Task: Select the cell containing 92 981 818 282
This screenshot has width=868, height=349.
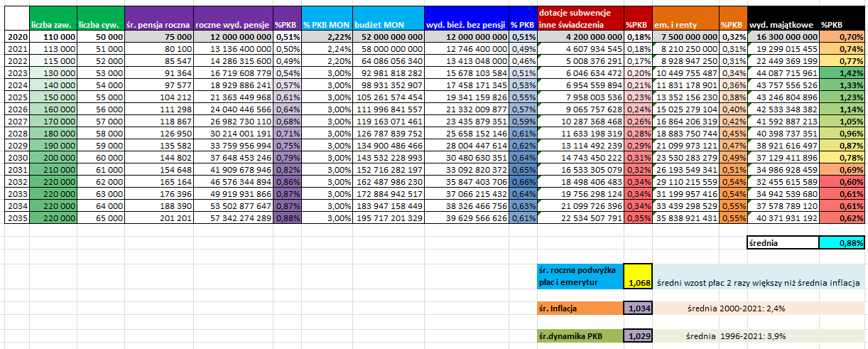Action: click(387, 72)
